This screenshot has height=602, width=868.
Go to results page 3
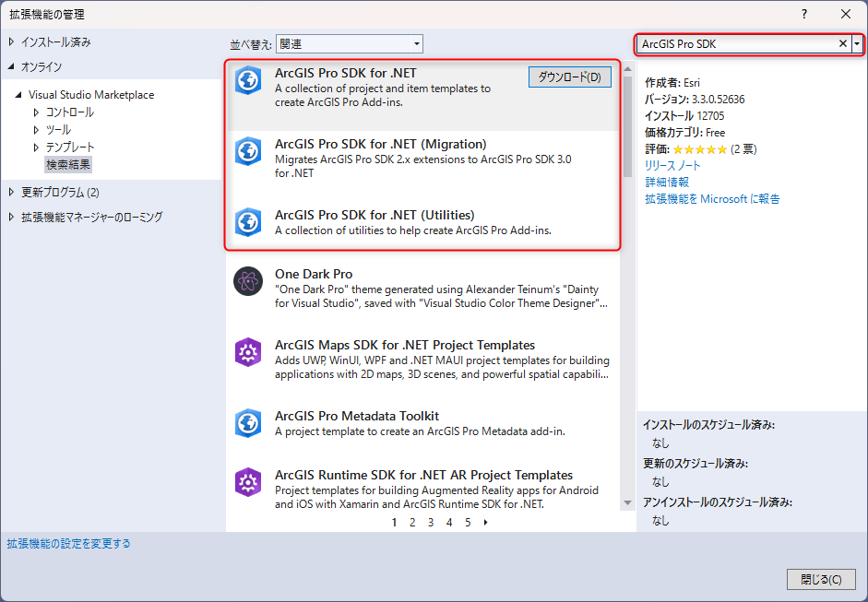431,523
